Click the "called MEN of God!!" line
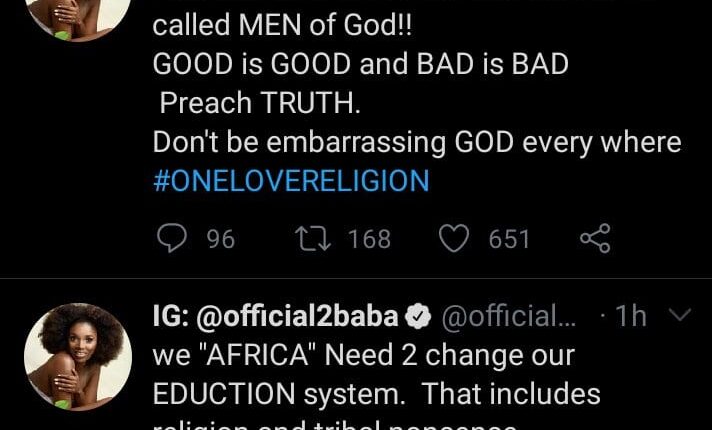 289,27
